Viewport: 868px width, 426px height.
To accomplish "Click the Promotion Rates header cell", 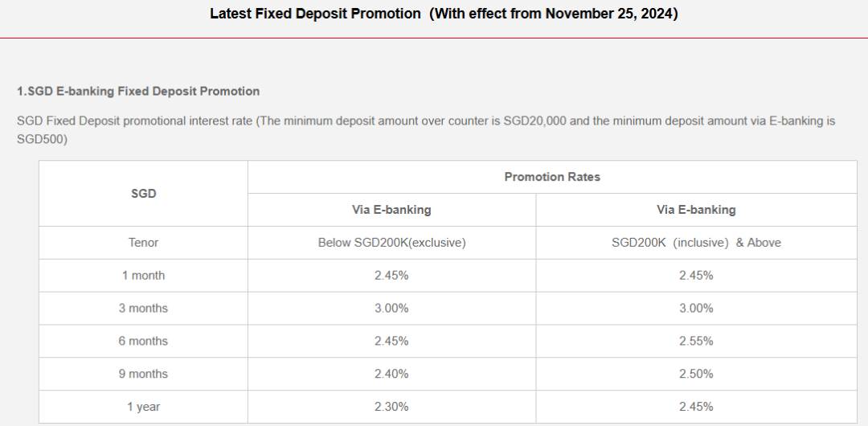I will [552, 178].
